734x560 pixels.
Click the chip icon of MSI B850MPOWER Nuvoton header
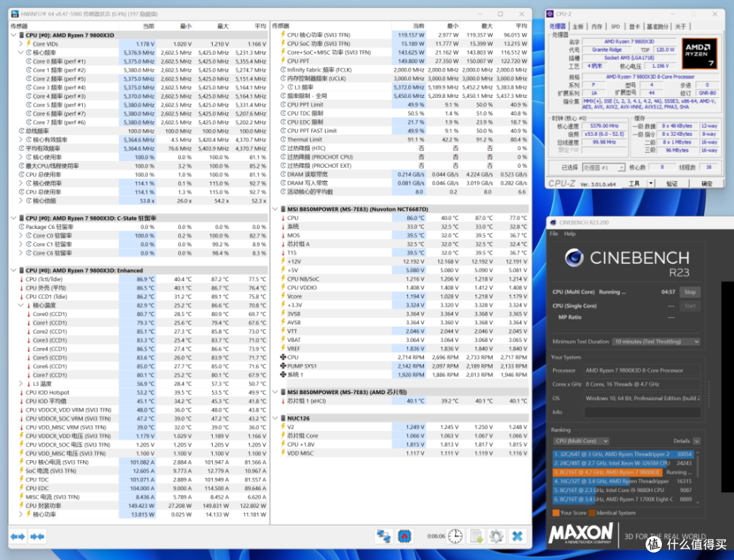[283, 209]
